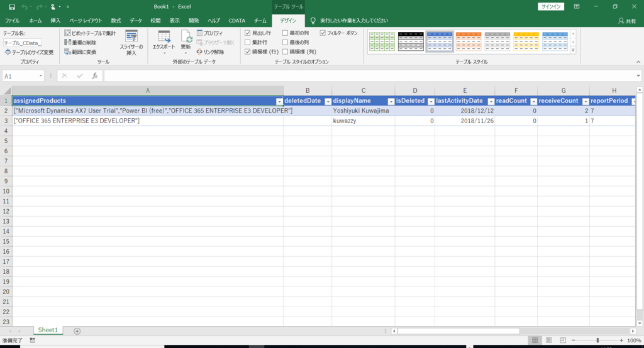Add a new sheet with plus icon
This screenshot has width=644, height=348.
pyautogui.click(x=77, y=331)
